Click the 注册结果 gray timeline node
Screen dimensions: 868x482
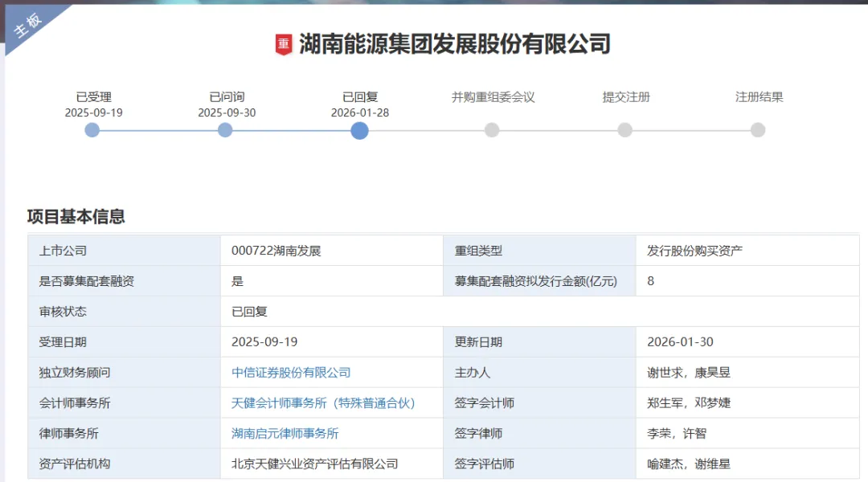click(758, 131)
